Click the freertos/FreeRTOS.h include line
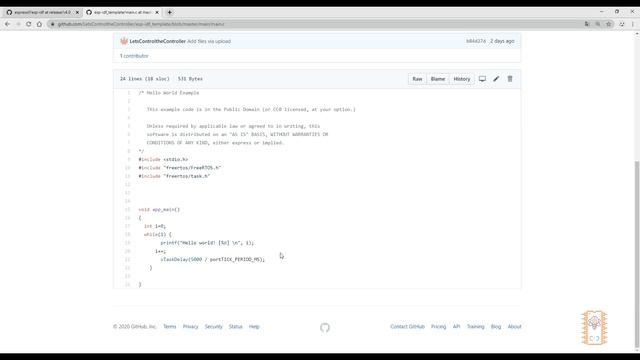This screenshot has width=640, height=360. (180, 168)
